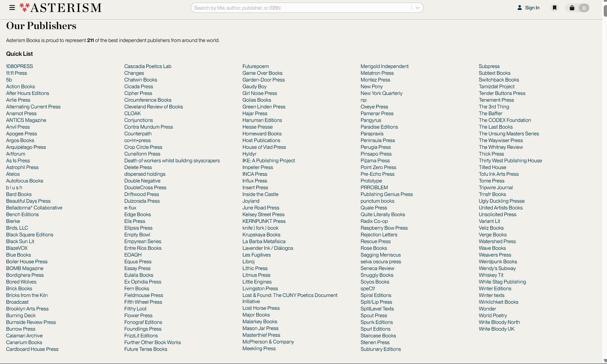Select Girl Noise Press
Viewport: 607px width, 364px height.
[260, 93]
